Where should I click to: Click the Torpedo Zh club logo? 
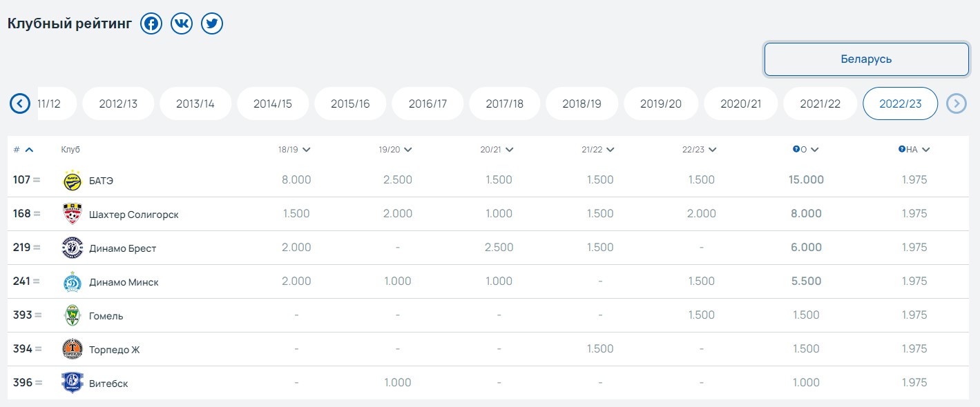pos(73,349)
